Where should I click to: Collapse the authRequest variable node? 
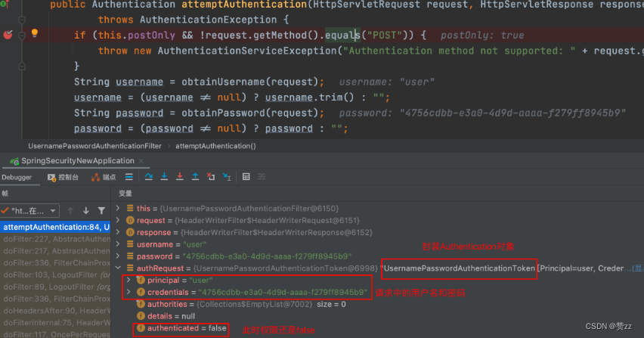(x=118, y=268)
